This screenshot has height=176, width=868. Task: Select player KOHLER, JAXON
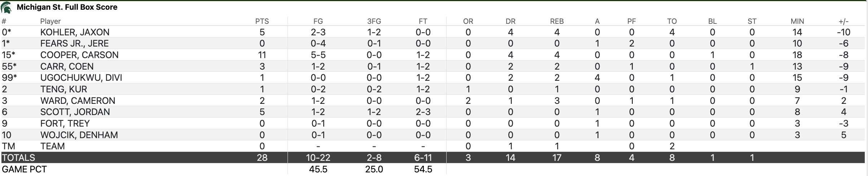coord(75,32)
